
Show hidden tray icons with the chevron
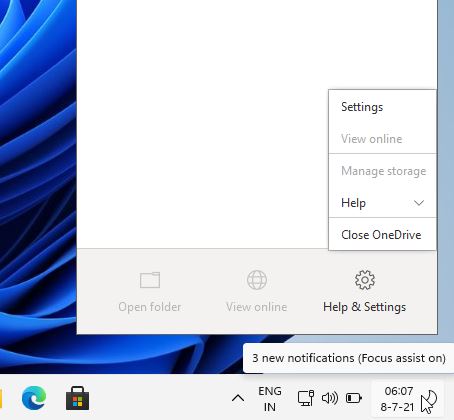click(238, 398)
